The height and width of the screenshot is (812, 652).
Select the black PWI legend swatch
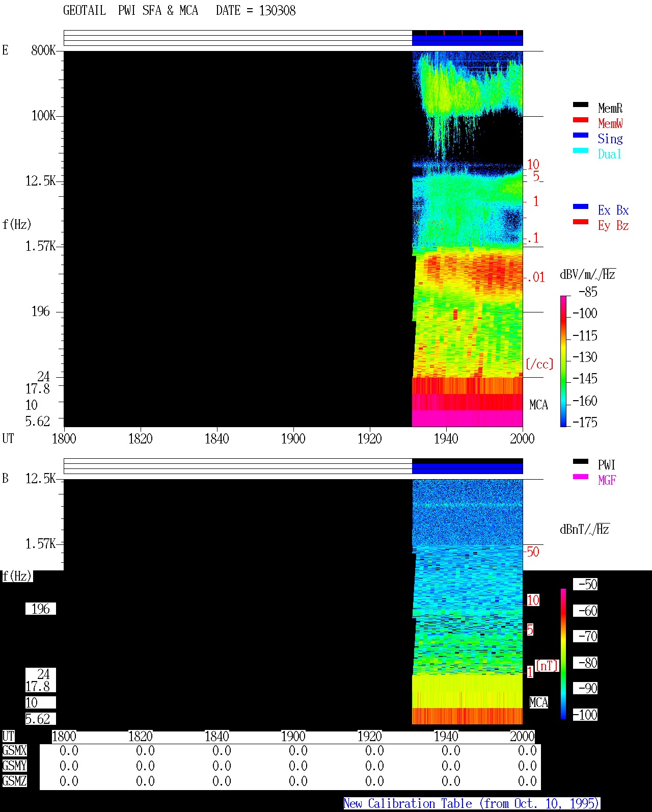[x=581, y=461]
